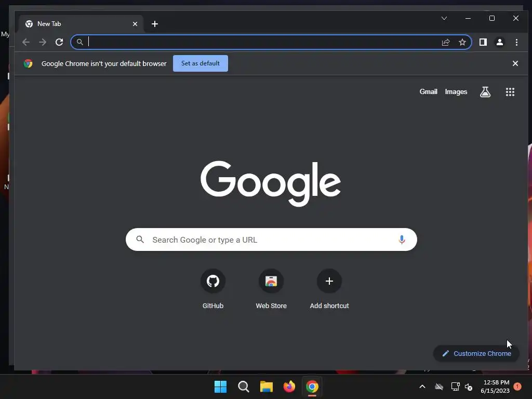This screenshot has width=532, height=399.
Task: Open the side panel
Action: pos(483,42)
